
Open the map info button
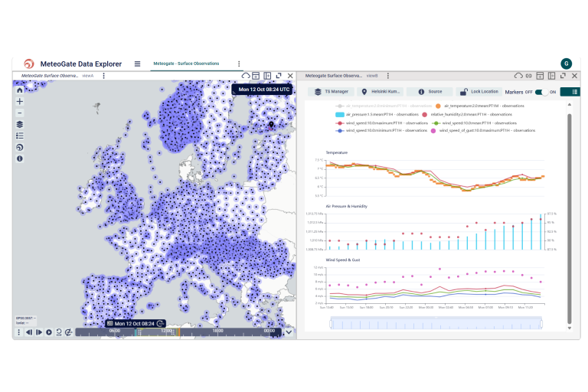20,158
